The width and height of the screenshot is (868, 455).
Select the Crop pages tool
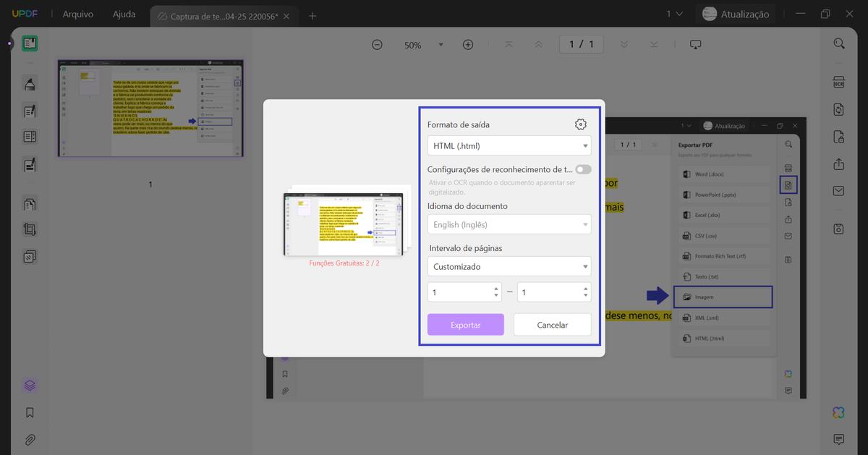tap(29, 229)
